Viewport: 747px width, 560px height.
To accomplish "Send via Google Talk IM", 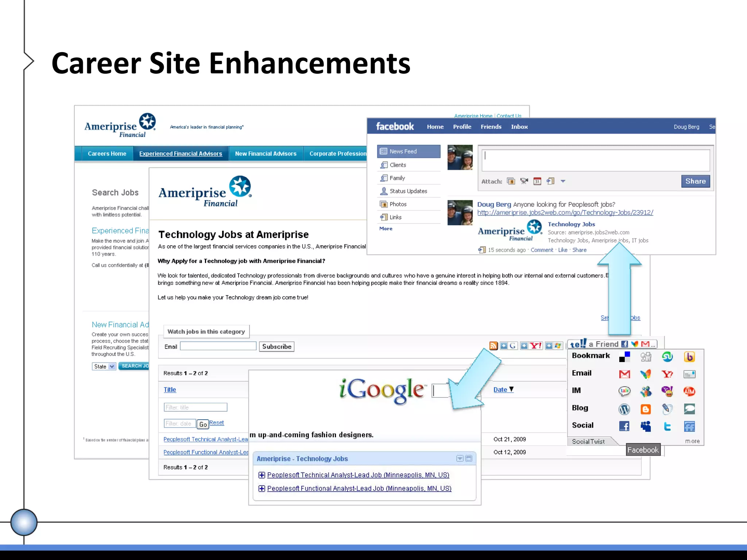I will click(x=624, y=391).
